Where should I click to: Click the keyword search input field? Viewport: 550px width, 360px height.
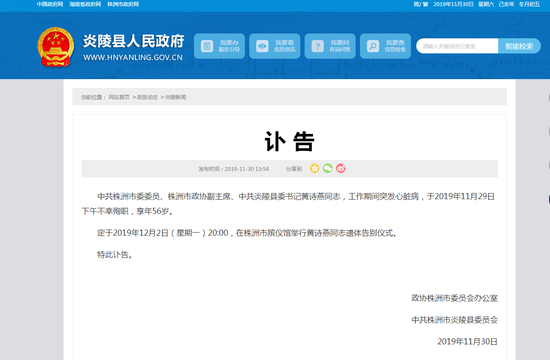click(x=457, y=46)
